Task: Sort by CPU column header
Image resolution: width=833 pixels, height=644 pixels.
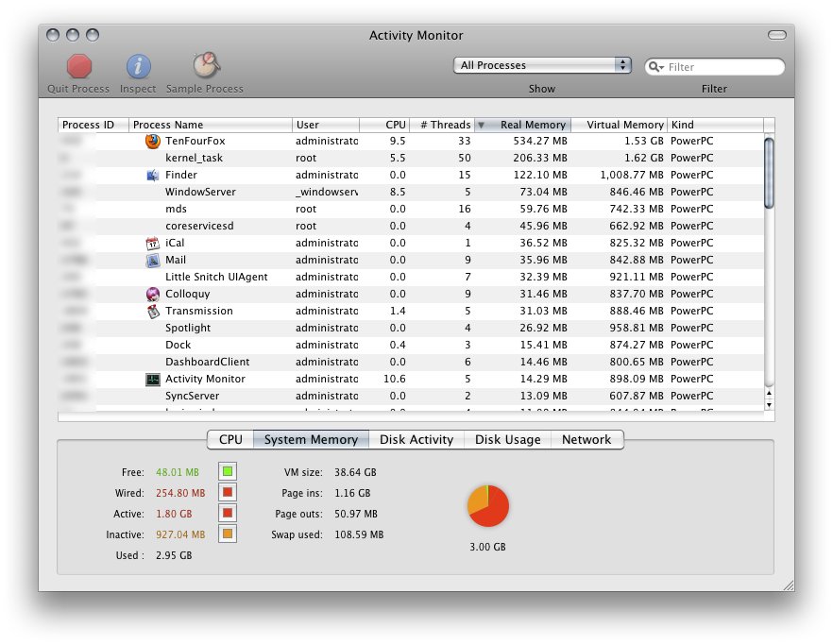Action: tap(384, 125)
